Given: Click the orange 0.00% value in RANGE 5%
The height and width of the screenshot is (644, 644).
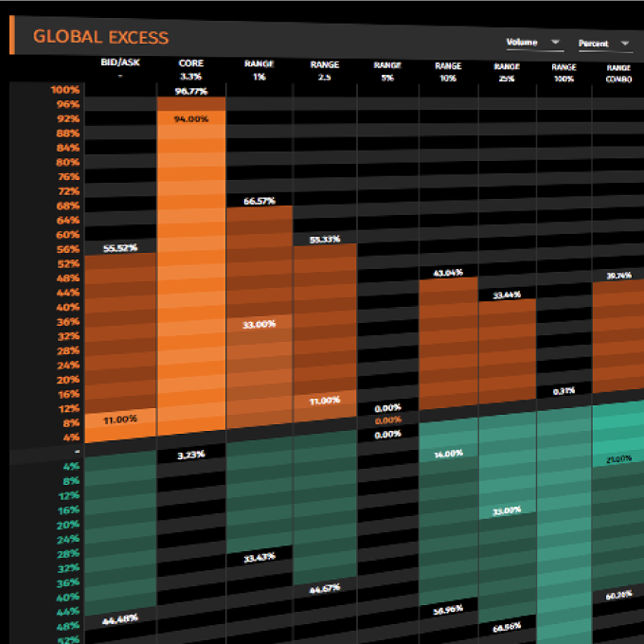Looking at the screenshot, I should (x=387, y=420).
